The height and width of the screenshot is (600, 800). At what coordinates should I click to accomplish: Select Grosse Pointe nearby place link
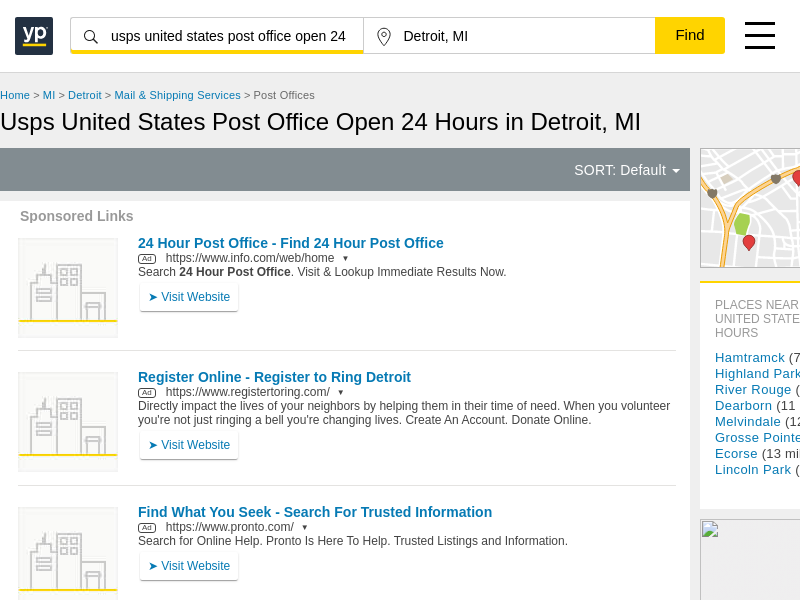757,438
